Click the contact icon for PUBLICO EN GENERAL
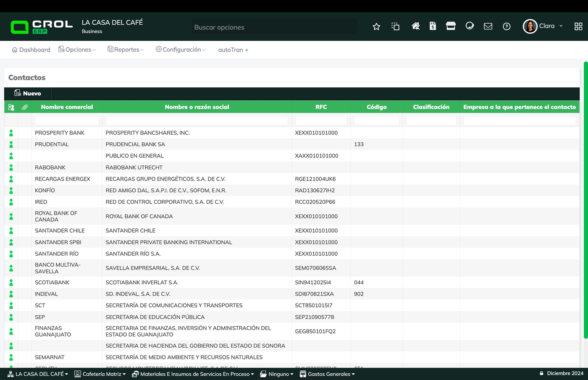 coord(11,156)
